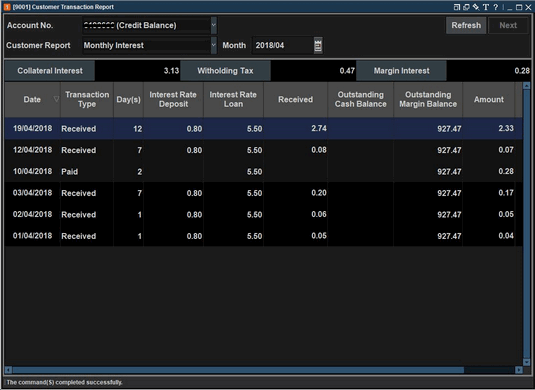Expand the Customer Report dropdown arrow

click(214, 45)
